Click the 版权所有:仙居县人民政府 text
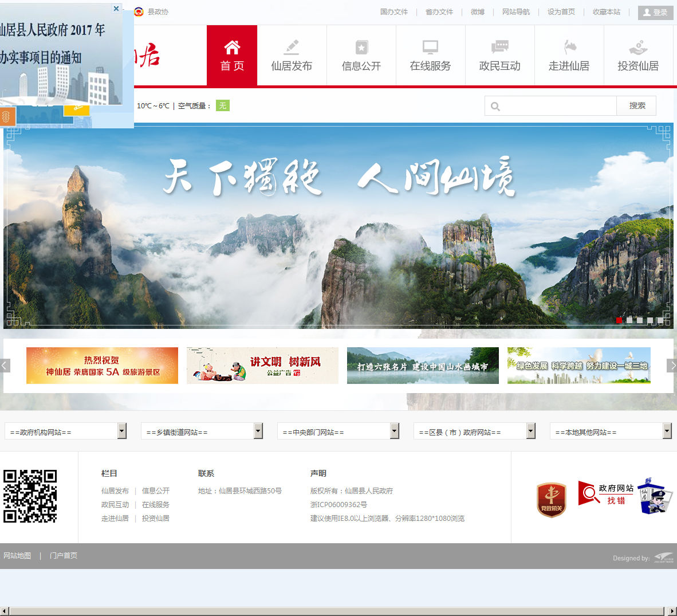This screenshot has width=677, height=616. click(x=352, y=491)
